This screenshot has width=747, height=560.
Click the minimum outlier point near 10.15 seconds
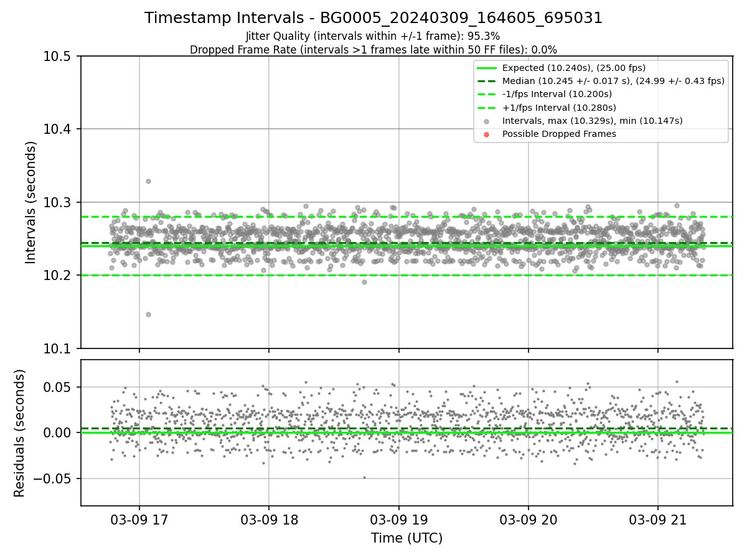tap(148, 314)
